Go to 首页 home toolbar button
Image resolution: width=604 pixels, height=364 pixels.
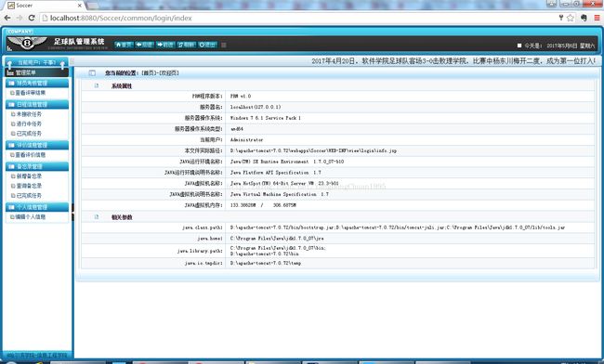[124, 45]
